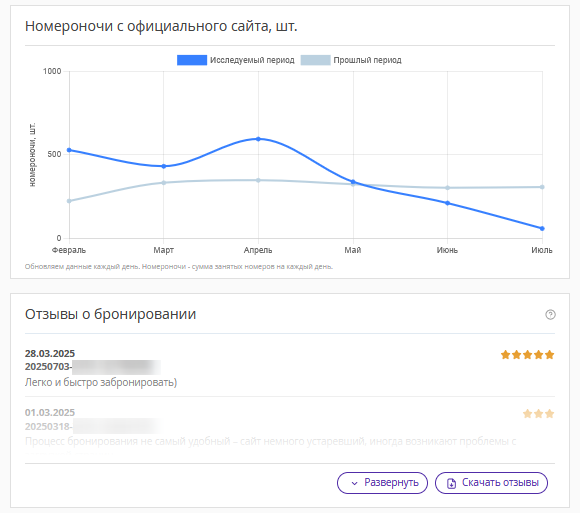Click the five-star rating of first review
Screen dimensions: 580x513
(527, 355)
